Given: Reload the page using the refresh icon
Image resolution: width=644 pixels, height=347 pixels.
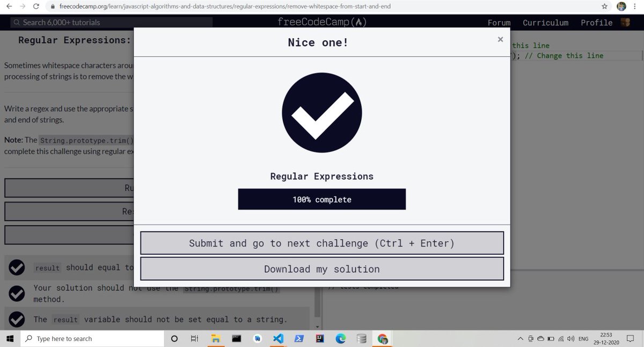Looking at the screenshot, I should pos(35,6).
